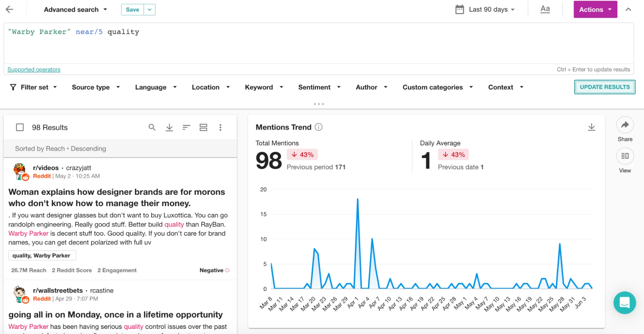Select the Apr 1 peak on the chart
Screen dimensions: 644x334
(358, 199)
